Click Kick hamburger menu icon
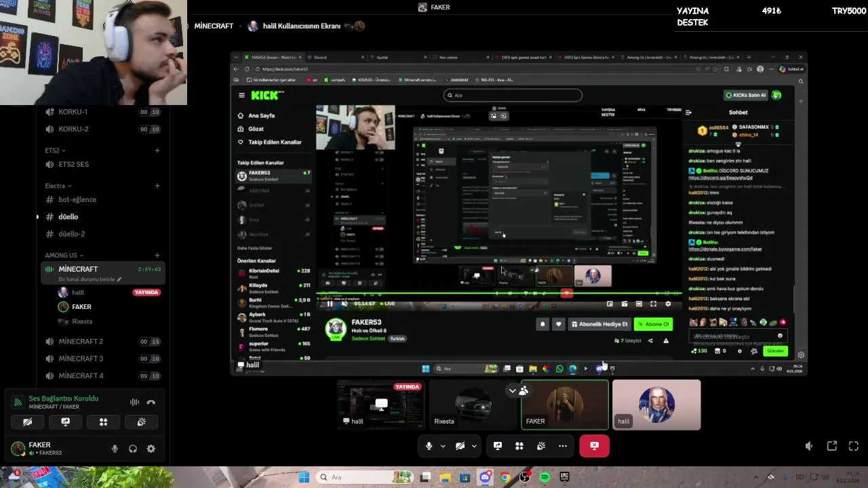Image resolution: width=868 pixels, height=488 pixels. tap(241, 96)
